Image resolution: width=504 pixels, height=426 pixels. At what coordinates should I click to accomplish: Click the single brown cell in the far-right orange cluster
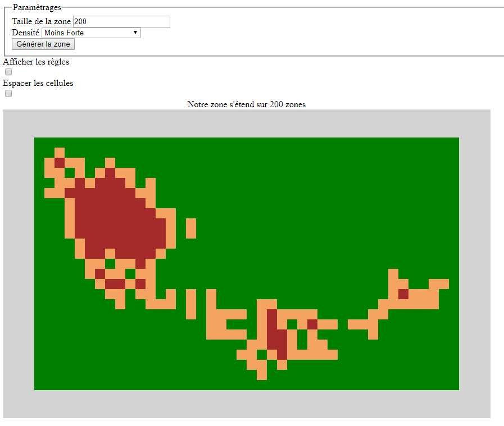403,294
